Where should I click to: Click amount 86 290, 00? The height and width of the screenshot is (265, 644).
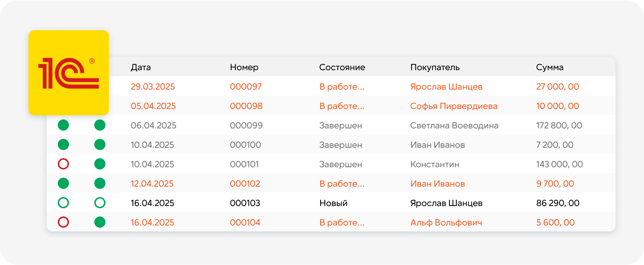click(x=558, y=203)
